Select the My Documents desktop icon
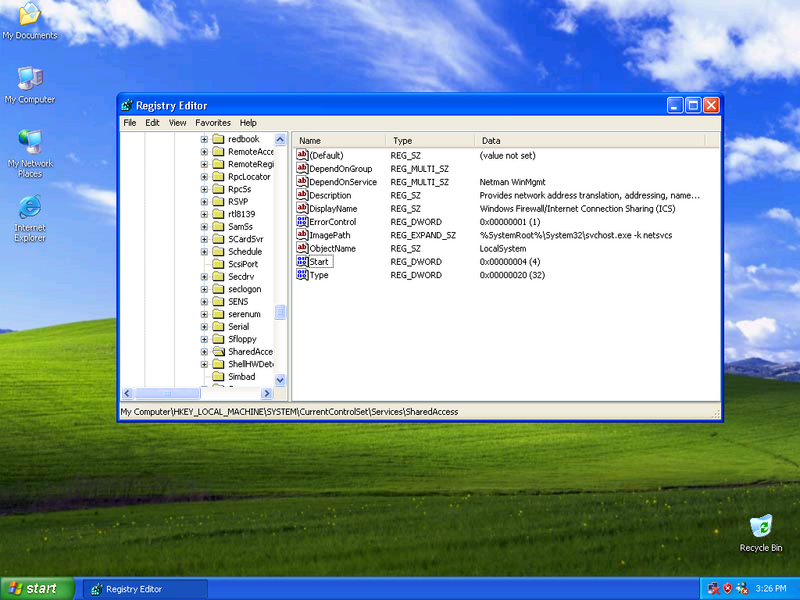Viewport: 800px width, 600px height. 30,14
